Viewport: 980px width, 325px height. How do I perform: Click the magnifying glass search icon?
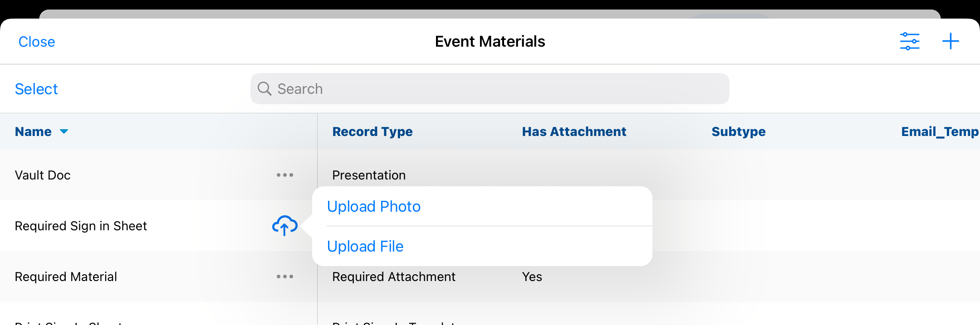tap(265, 88)
